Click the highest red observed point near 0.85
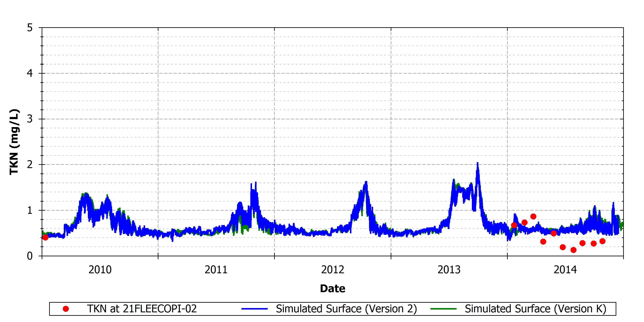The image size is (644, 322). pos(533,217)
